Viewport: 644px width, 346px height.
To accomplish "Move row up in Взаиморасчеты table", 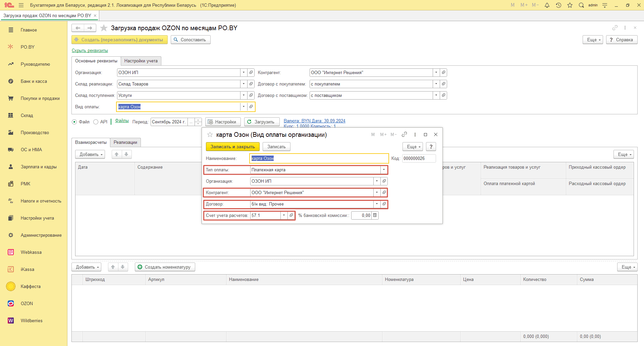I will (116, 154).
